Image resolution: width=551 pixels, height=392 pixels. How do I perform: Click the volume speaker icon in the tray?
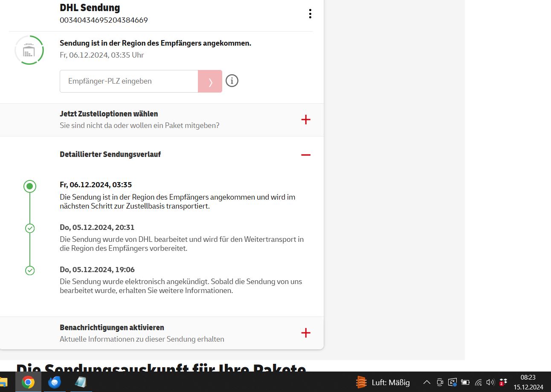pyautogui.click(x=490, y=383)
